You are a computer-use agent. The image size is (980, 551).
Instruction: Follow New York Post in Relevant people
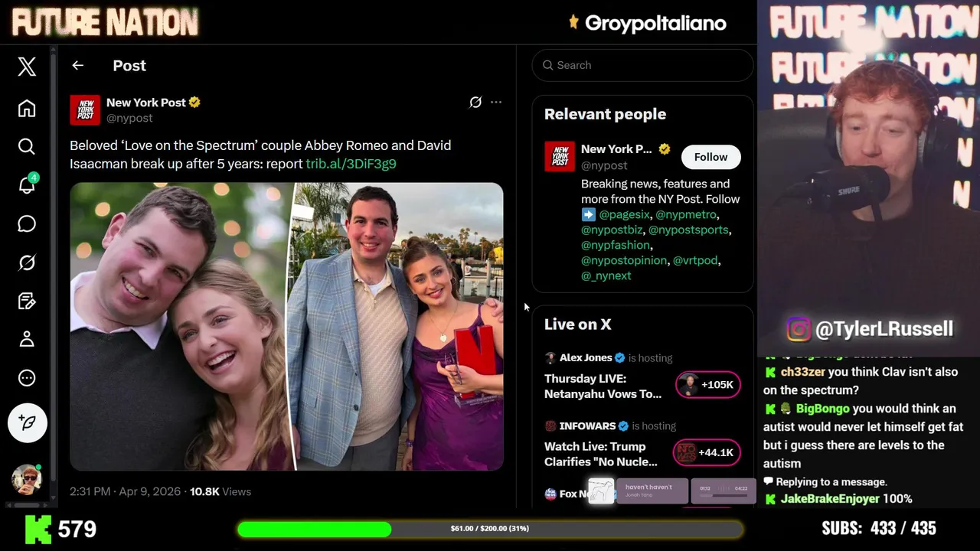tap(710, 157)
